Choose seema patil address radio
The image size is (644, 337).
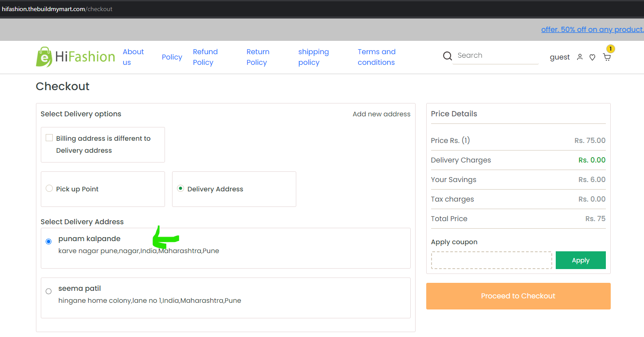click(49, 291)
